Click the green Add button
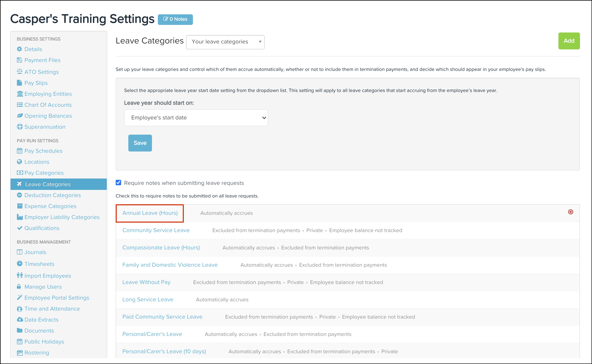Viewport: 592px width, 364px height. point(569,41)
